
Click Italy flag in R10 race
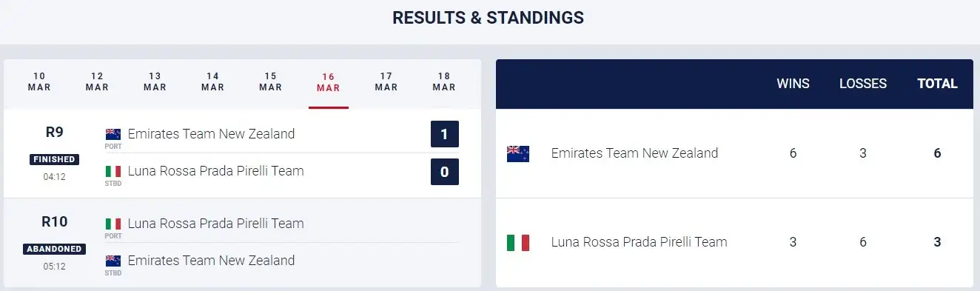click(113, 224)
